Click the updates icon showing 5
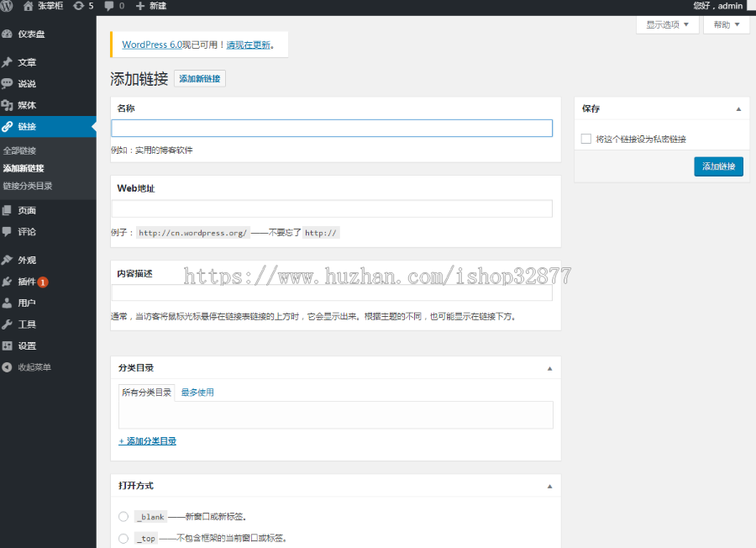Image resolution: width=756 pixels, height=548 pixels. (79, 6)
